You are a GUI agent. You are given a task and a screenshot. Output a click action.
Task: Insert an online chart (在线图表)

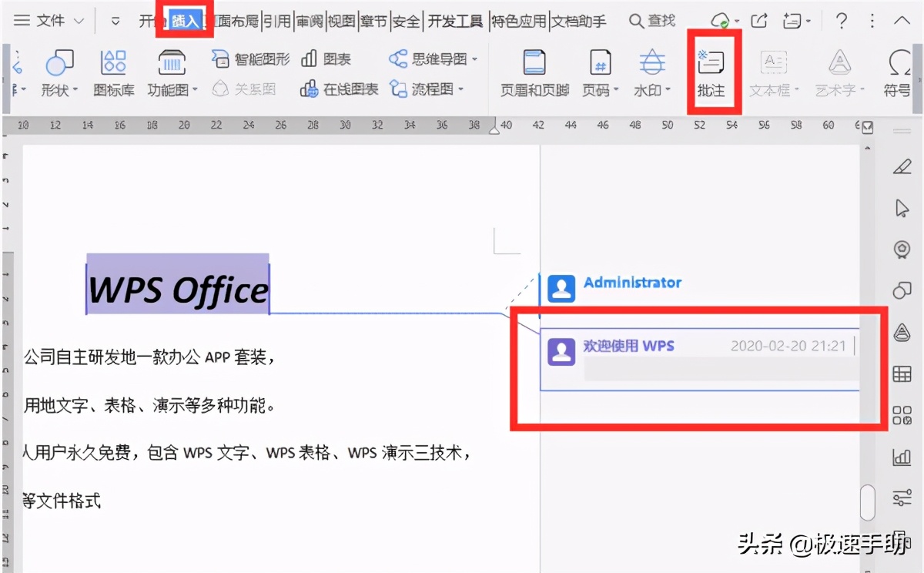coord(339,89)
